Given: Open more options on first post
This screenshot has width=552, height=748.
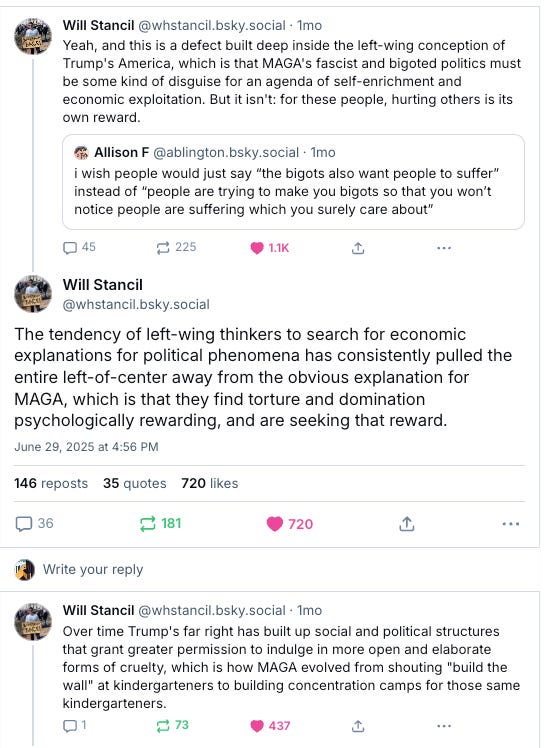Looking at the screenshot, I should (x=444, y=248).
